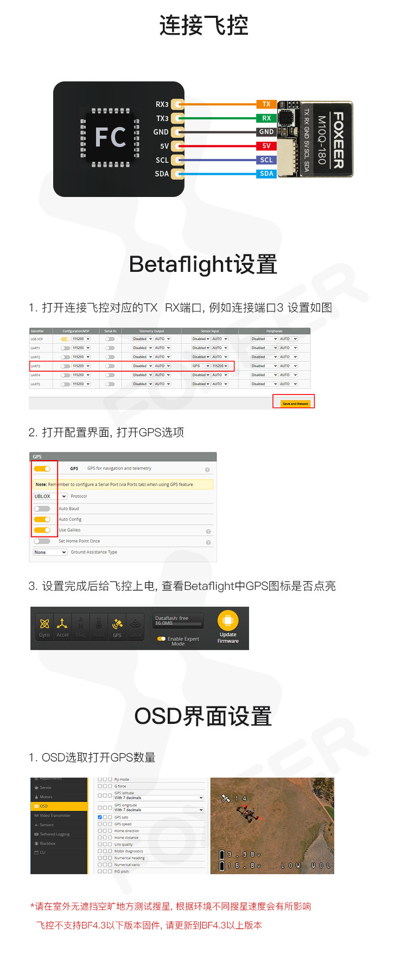Open Ground Assistance Type None dropdown
Viewport: 407px width, 980px height.
coord(50,552)
